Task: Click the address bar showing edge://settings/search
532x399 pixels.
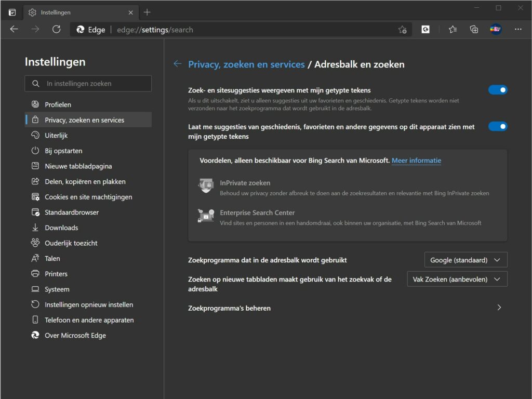Action: [x=241, y=30]
